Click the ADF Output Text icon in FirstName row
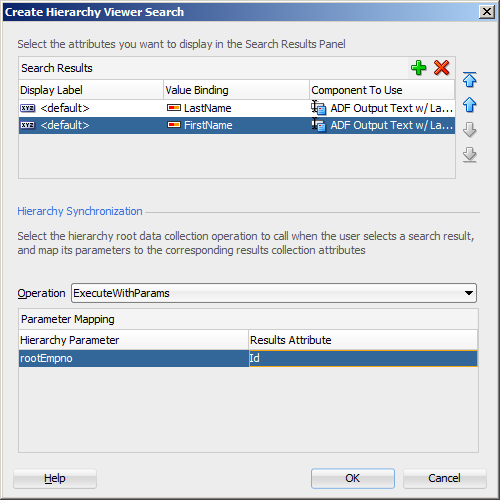 pyautogui.click(x=319, y=125)
